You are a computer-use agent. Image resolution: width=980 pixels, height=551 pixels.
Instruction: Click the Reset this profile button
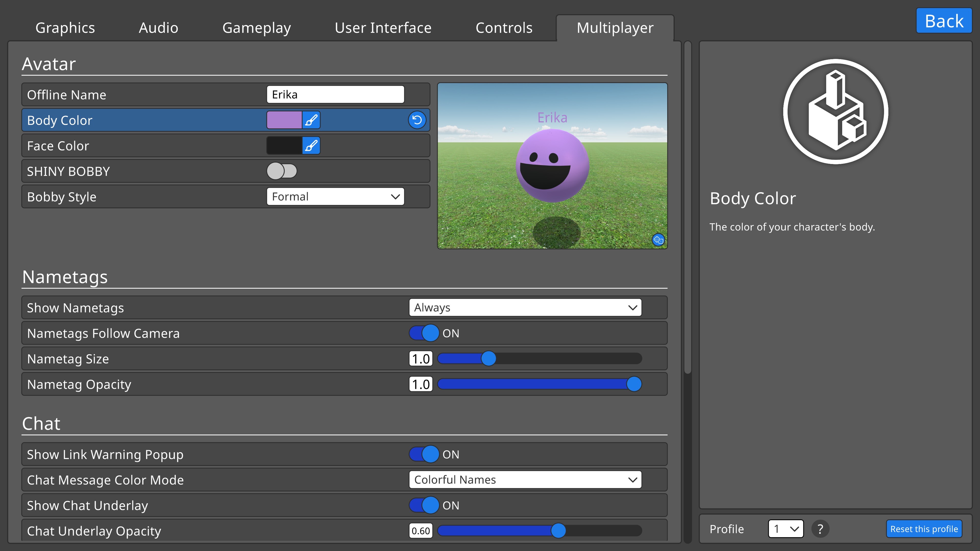point(924,529)
